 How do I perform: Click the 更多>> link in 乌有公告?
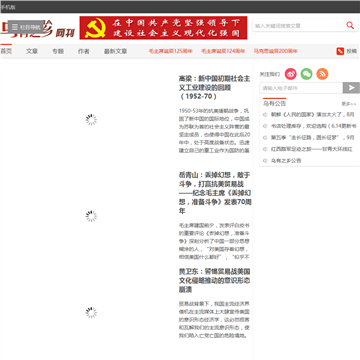click(349, 104)
